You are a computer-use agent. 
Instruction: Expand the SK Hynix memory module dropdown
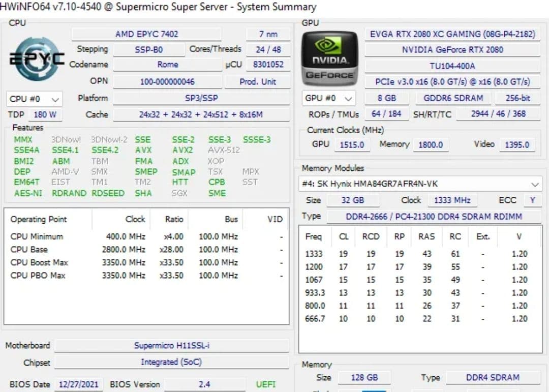point(536,184)
